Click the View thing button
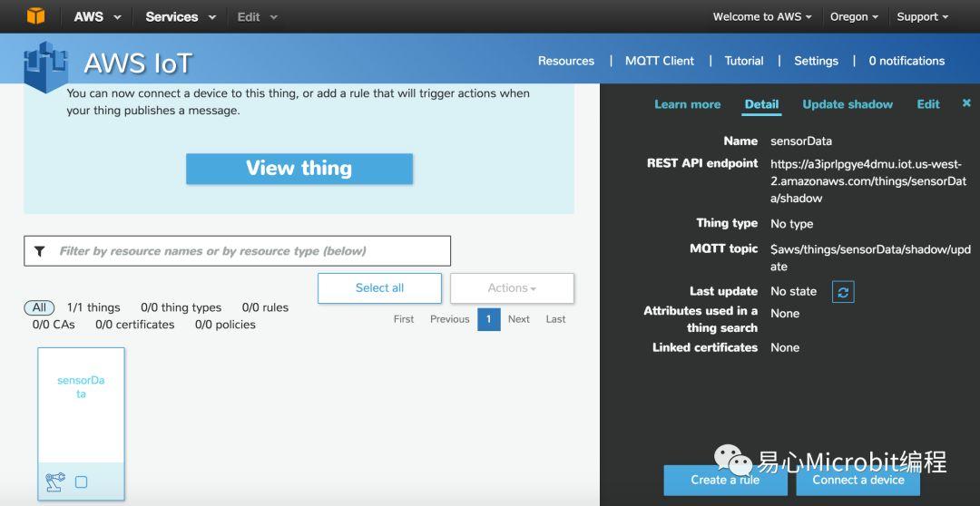The image size is (980, 506). point(299,169)
